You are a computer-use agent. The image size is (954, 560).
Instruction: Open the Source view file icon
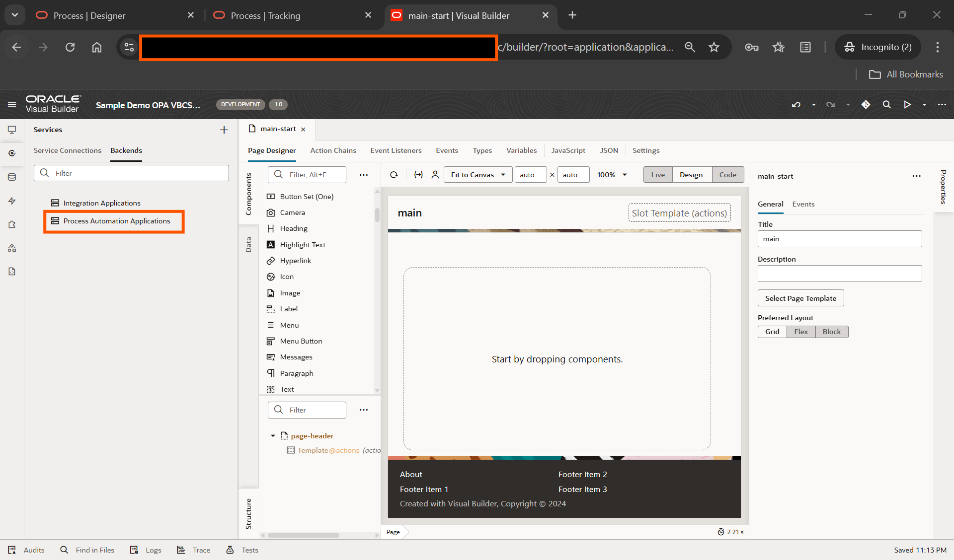click(12, 272)
